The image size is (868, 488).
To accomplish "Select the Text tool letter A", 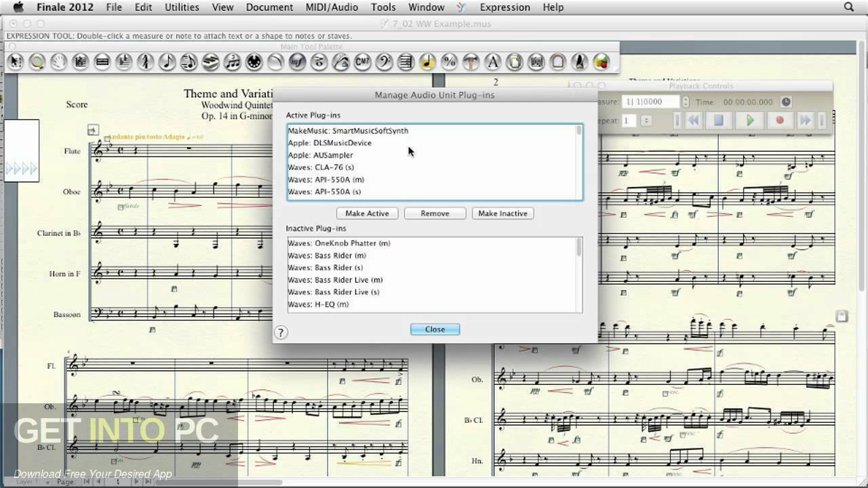I will pos(492,62).
